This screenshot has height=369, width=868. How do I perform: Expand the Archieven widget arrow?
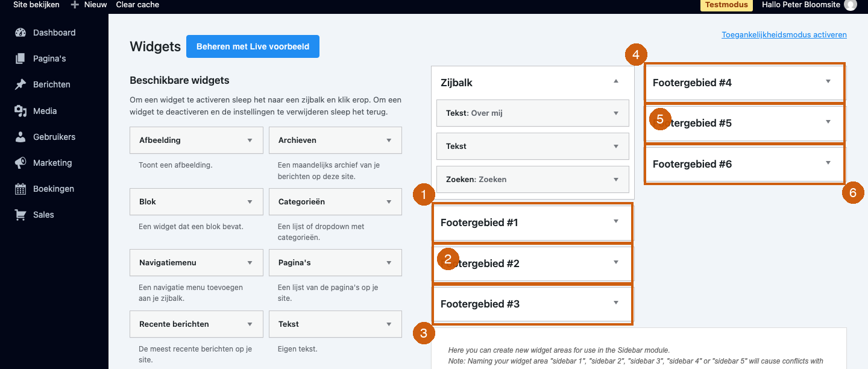(389, 140)
